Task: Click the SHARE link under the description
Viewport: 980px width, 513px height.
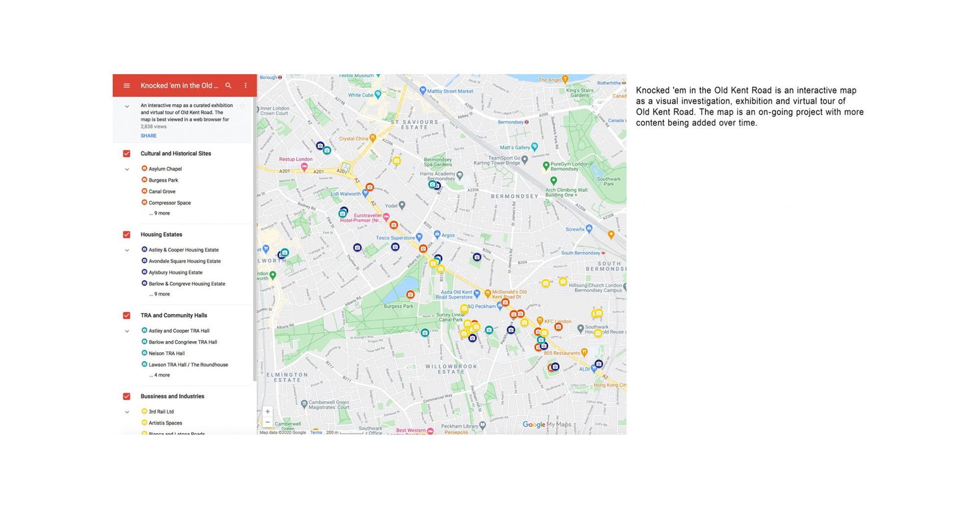Action: (148, 136)
